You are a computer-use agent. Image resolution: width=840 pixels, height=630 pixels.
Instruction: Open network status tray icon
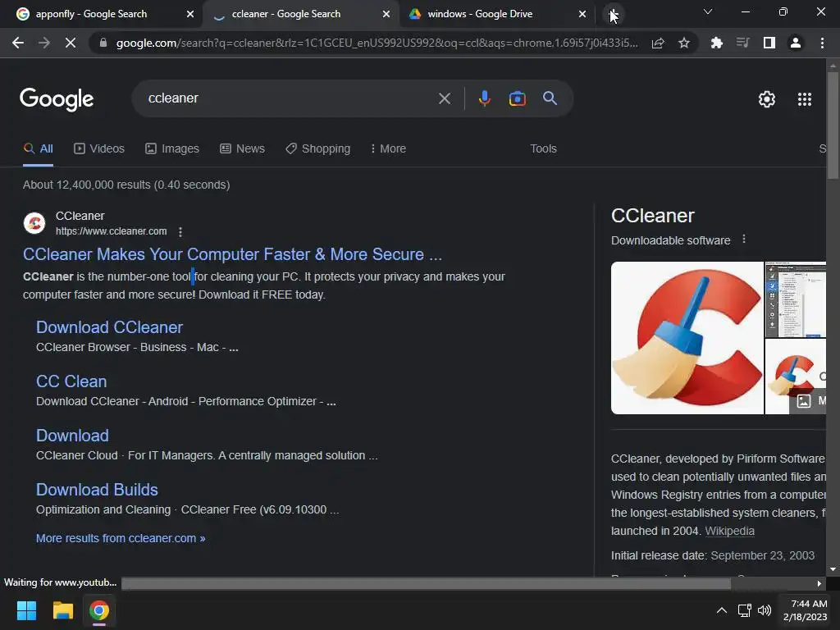(x=744, y=610)
